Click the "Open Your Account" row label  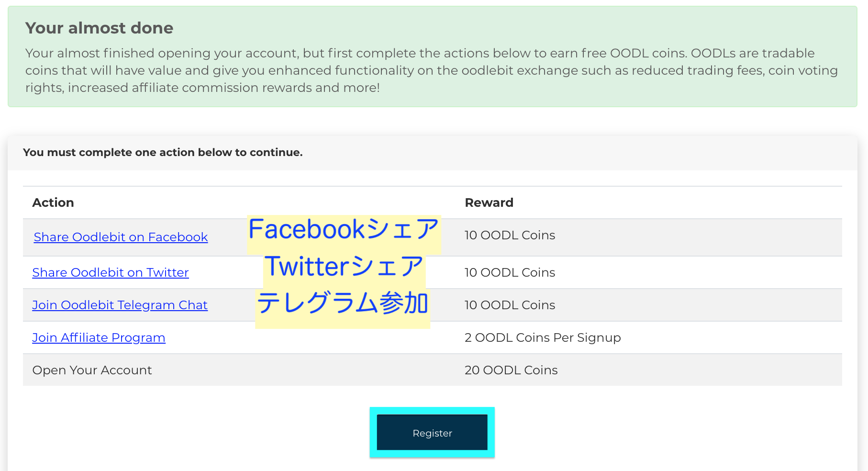92,370
